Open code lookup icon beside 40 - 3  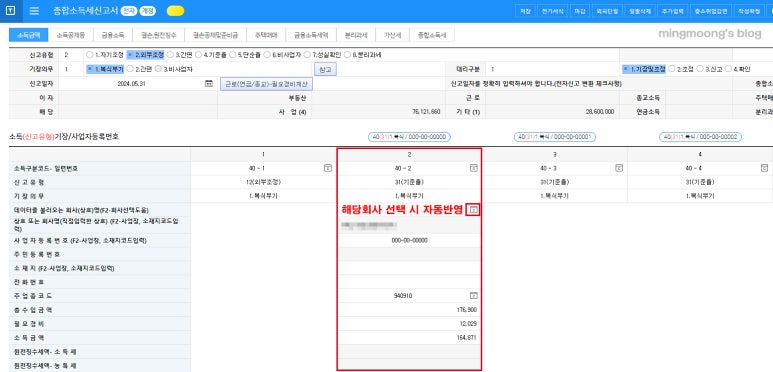[x=619, y=168]
